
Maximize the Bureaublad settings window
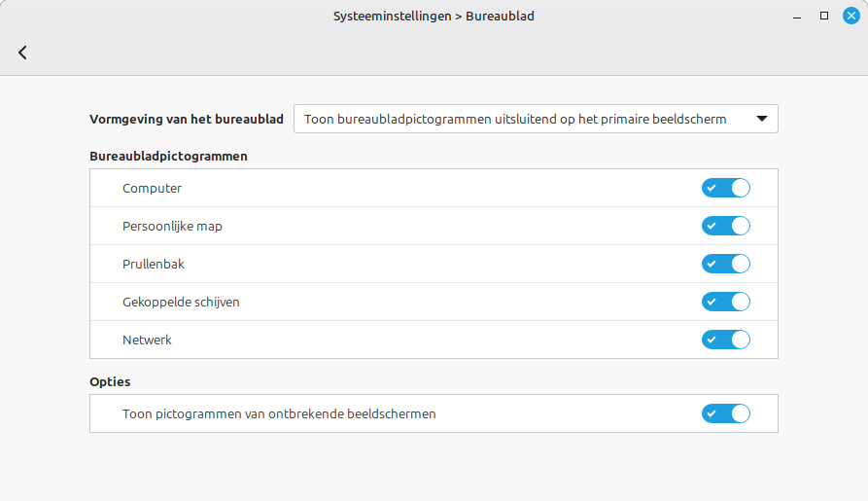[x=824, y=17]
